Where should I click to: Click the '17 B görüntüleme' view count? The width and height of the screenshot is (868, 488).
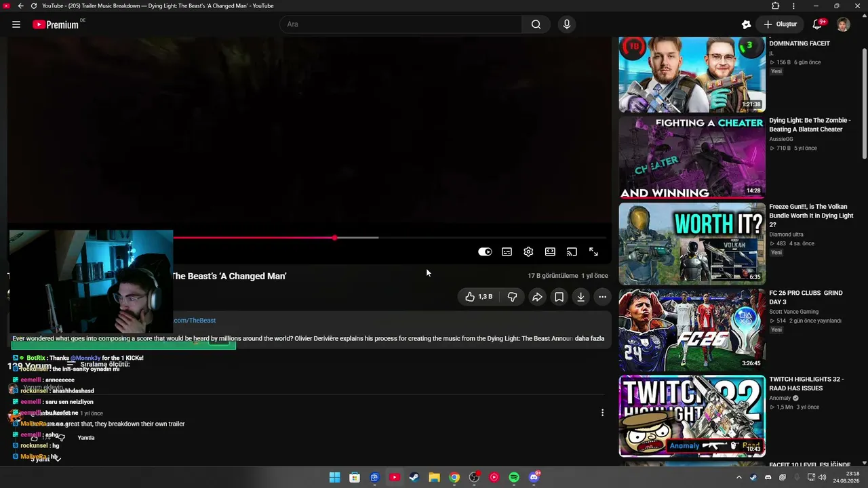[x=553, y=276]
